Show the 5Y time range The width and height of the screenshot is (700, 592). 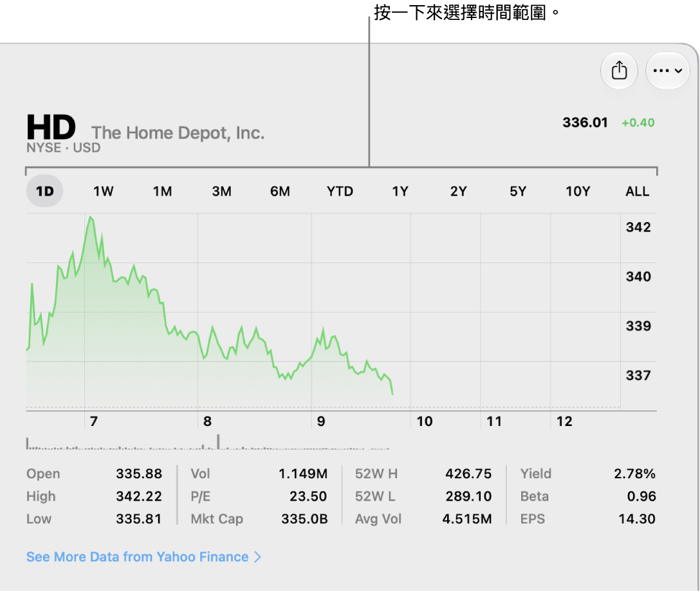click(518, 191)
